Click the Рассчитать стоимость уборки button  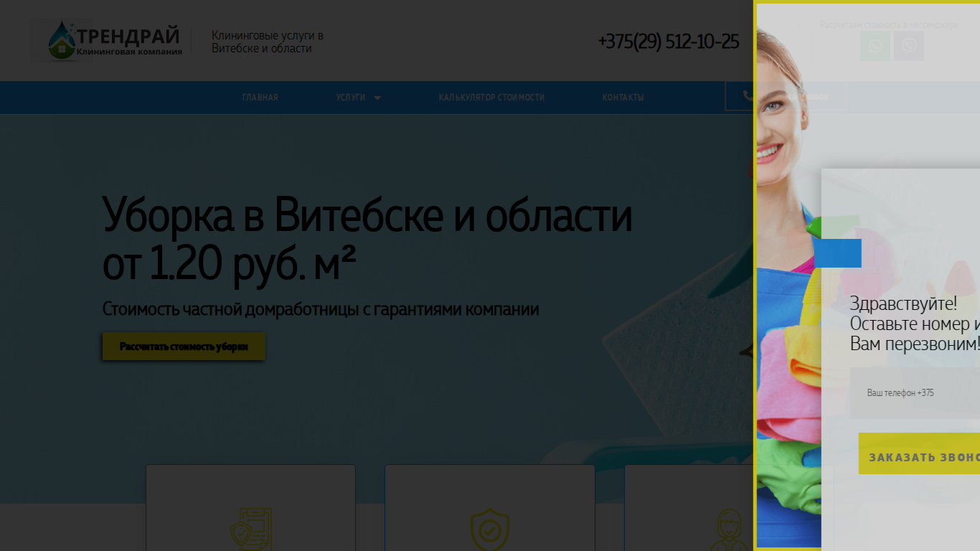tap(184, 347)
